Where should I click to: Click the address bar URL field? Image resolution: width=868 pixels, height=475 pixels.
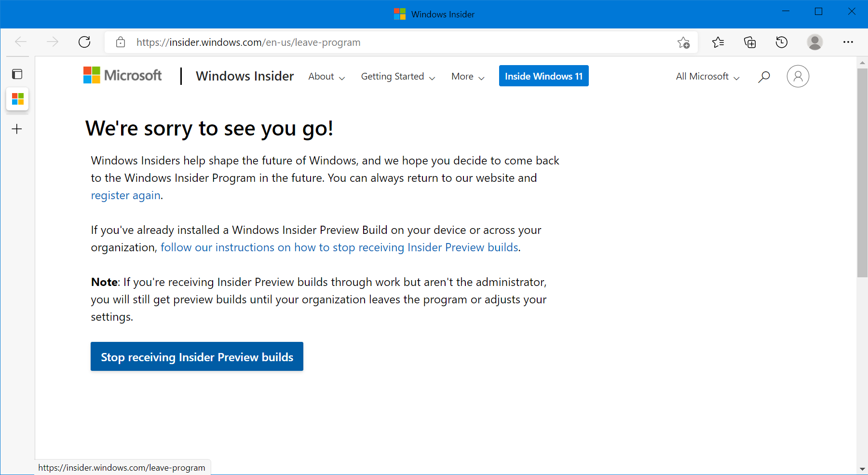(x=386, y=42)
